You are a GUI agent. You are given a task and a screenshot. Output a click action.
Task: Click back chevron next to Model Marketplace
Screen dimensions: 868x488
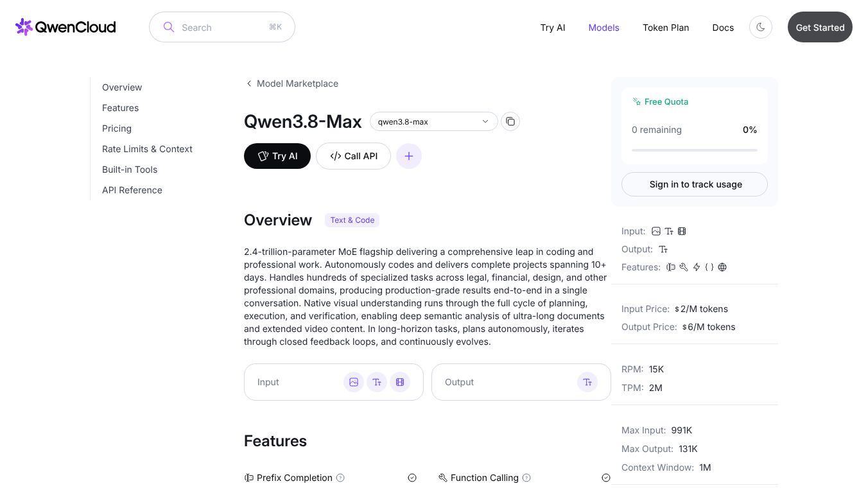(x=249, y=83)
